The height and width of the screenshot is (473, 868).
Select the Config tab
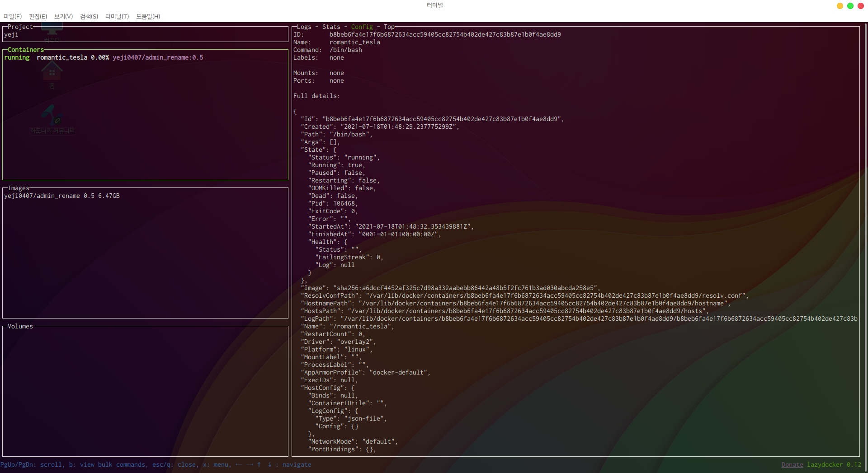pyautogui.click(x=362, y=27)
